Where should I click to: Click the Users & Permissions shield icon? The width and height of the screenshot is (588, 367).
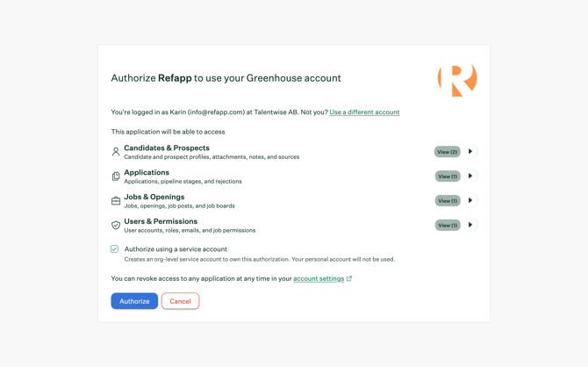click(x=116, y=225)
